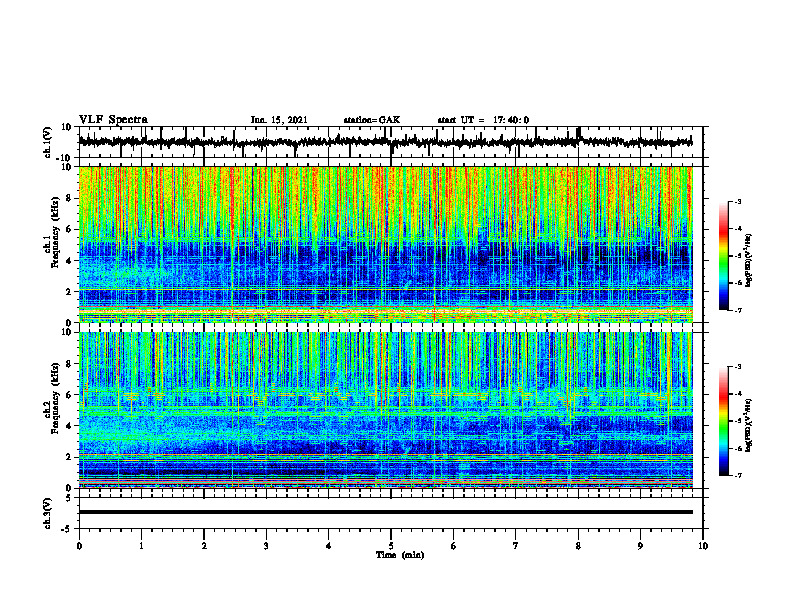Click time axis tick label "2"
This screenshot has height=612, width=792.
pos(204,546)
